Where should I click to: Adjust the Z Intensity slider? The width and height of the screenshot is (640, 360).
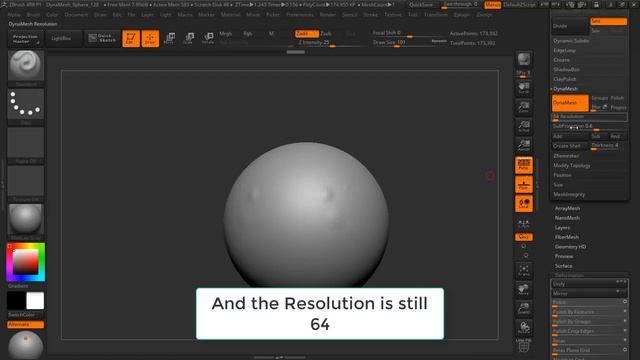click(331, 43)
